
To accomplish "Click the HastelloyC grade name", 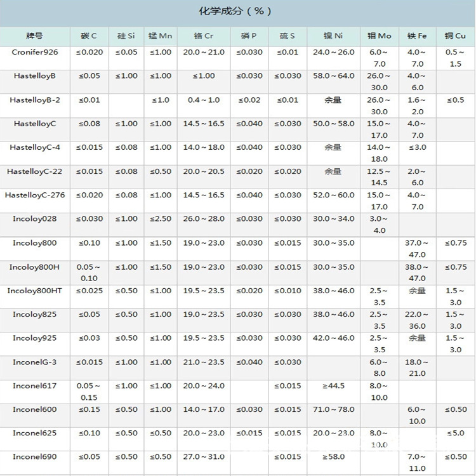I will [x=35, y=124].
